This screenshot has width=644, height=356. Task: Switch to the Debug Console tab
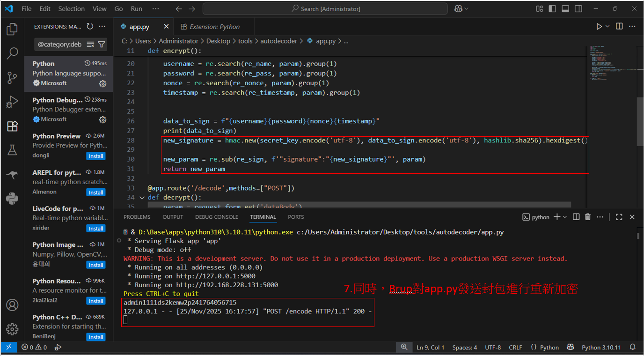point(217,217)
